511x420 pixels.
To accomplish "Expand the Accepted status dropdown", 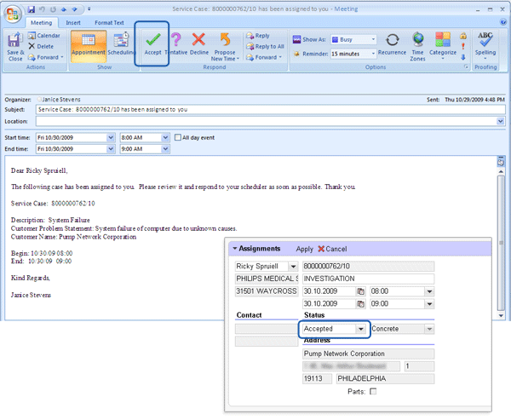I will point(362,328).
